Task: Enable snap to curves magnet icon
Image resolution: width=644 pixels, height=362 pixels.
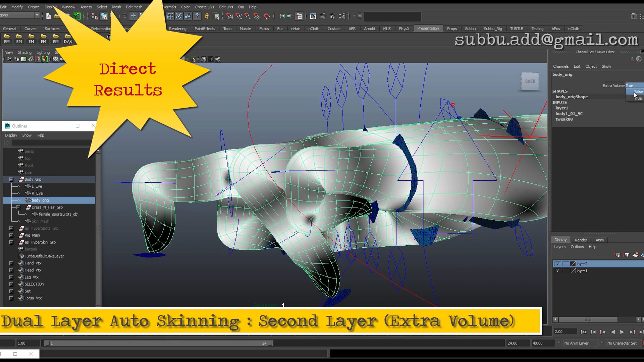Action: pos(238,16)
